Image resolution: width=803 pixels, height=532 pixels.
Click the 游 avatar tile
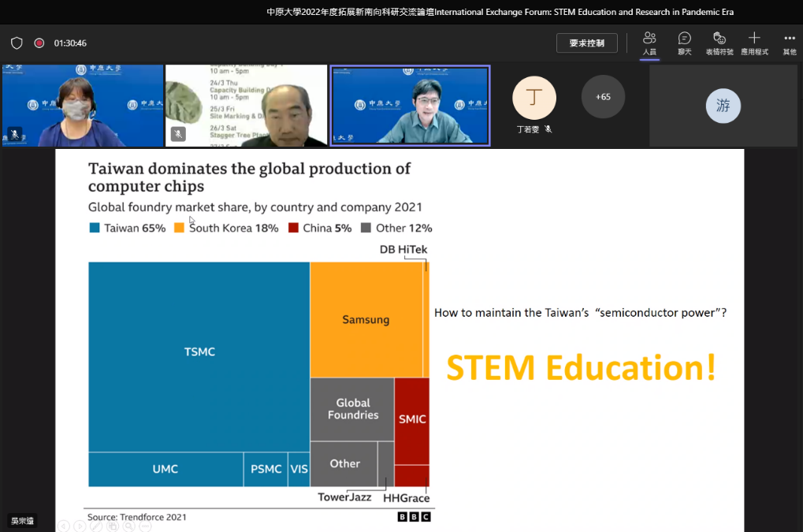pos(723,106)
